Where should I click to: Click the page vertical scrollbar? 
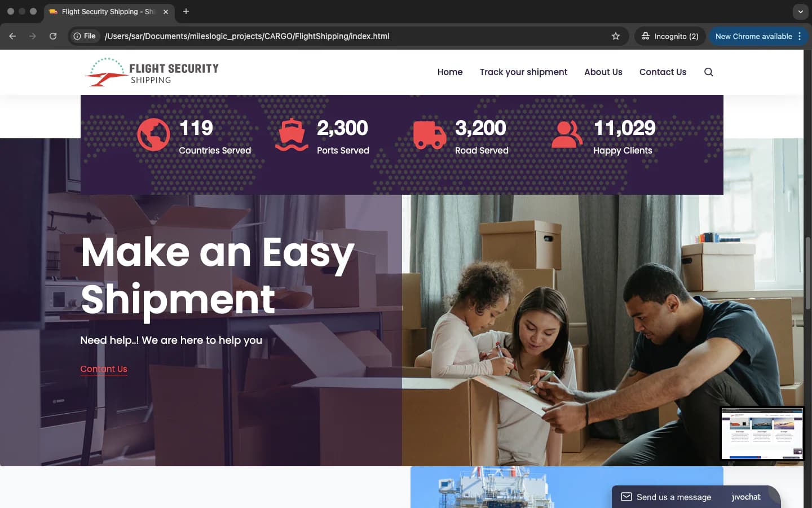(807, 273)
